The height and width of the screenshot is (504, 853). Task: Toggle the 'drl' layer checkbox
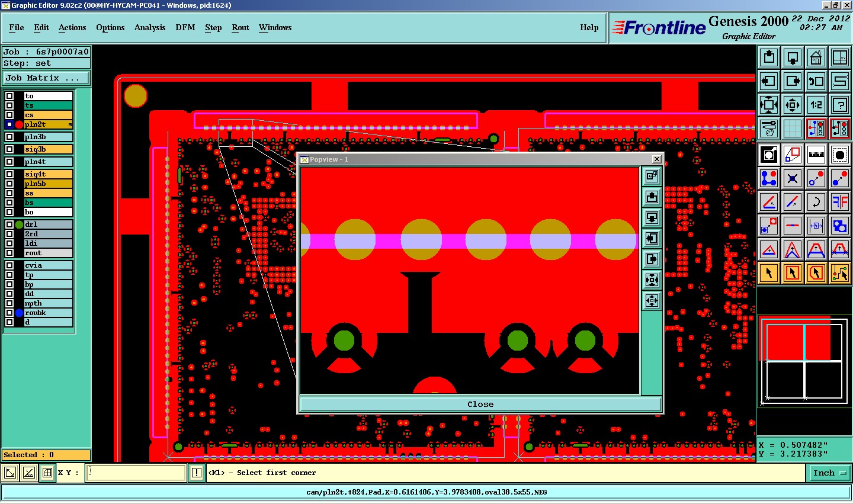(x=9, y=224)
